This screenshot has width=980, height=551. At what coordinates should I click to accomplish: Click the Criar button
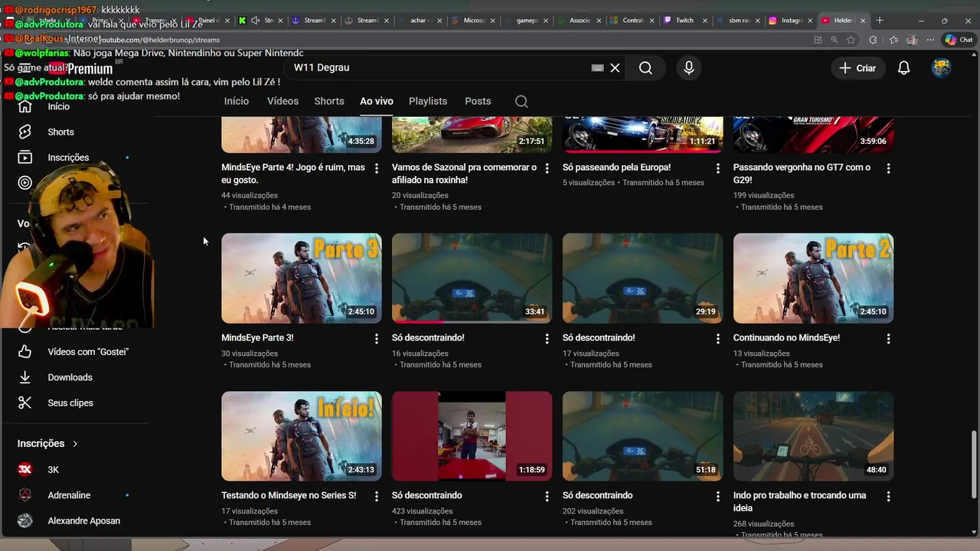point(857,68)
